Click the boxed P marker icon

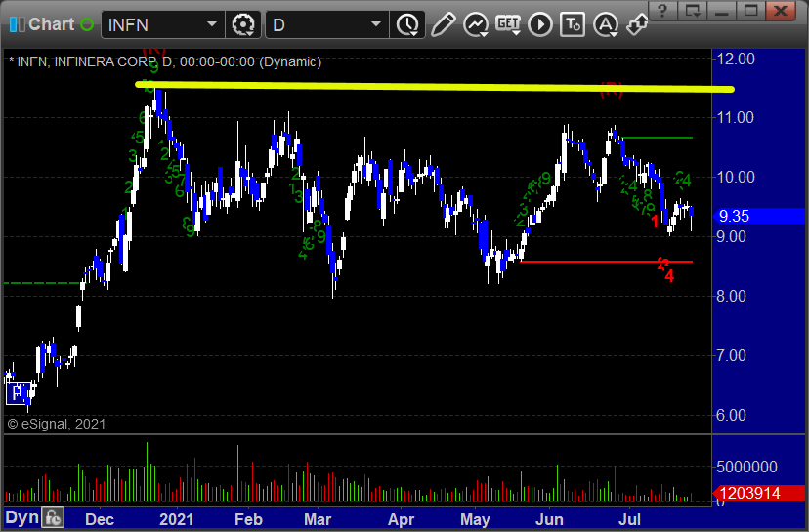click(18, 393)
